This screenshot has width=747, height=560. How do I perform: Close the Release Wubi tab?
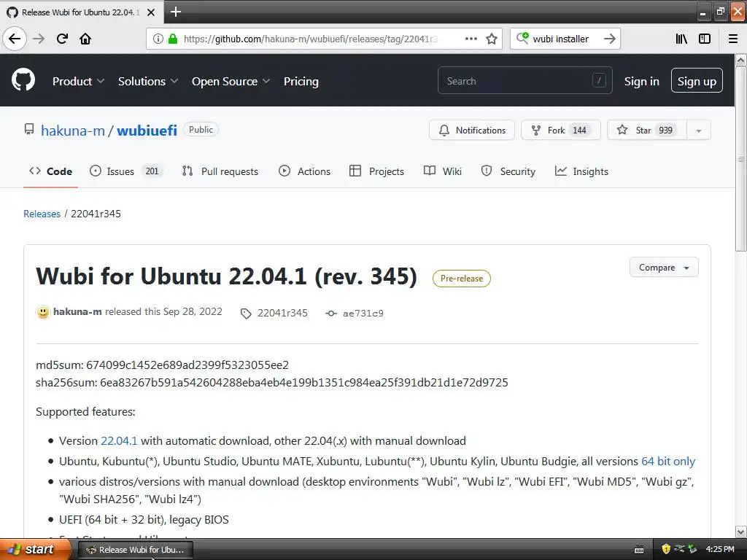(151, 12)
